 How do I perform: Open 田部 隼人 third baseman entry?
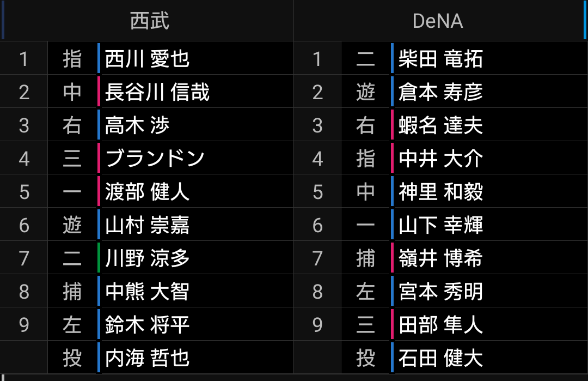coord(440,325)
